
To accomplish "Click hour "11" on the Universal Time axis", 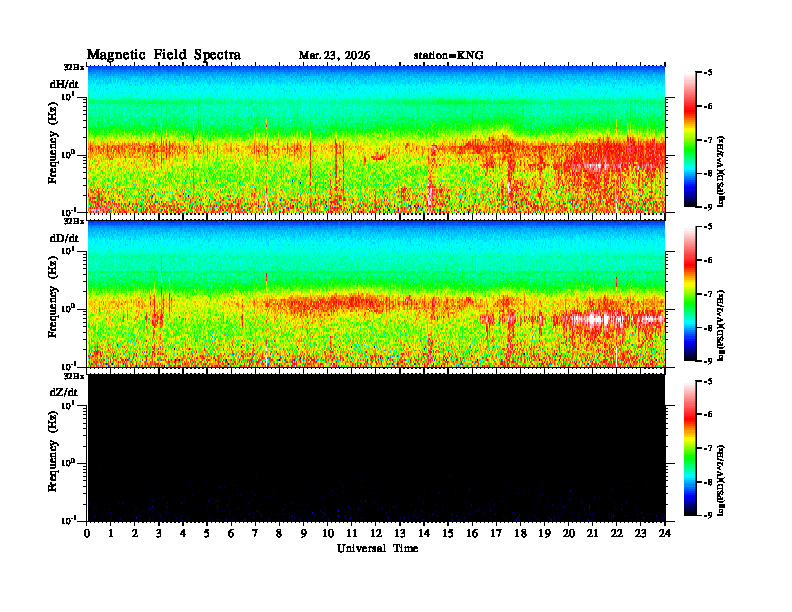I will [x=352, y=534].
